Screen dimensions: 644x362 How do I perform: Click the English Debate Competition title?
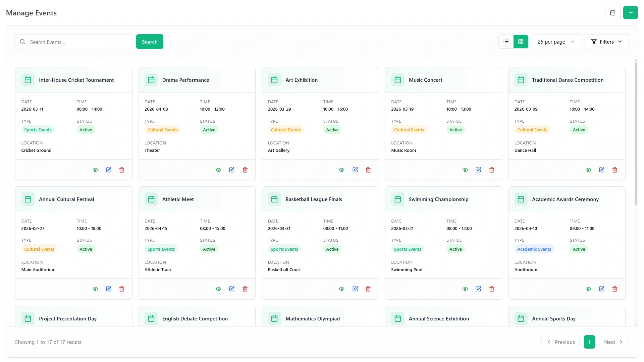(195, 319)
